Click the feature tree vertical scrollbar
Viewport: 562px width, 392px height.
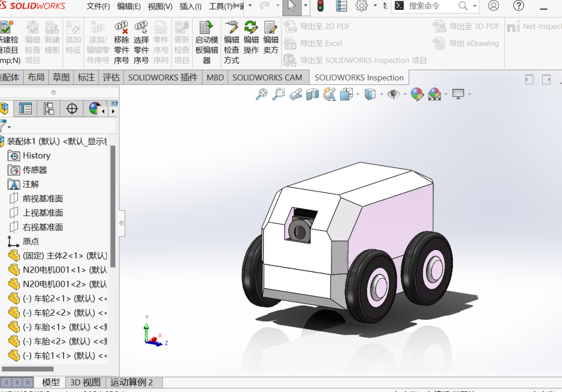(113, 207)
